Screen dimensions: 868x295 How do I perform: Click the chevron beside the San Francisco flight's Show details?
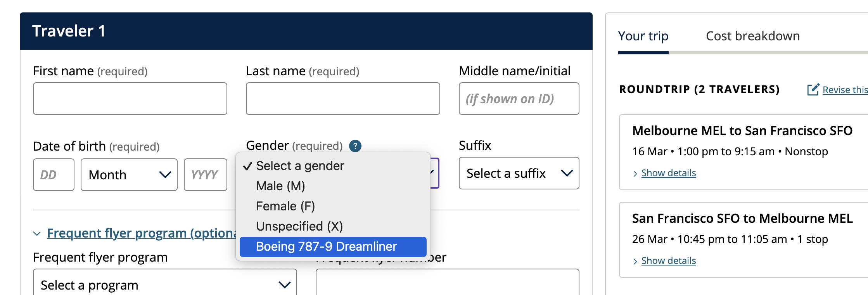tap(635, 261)
